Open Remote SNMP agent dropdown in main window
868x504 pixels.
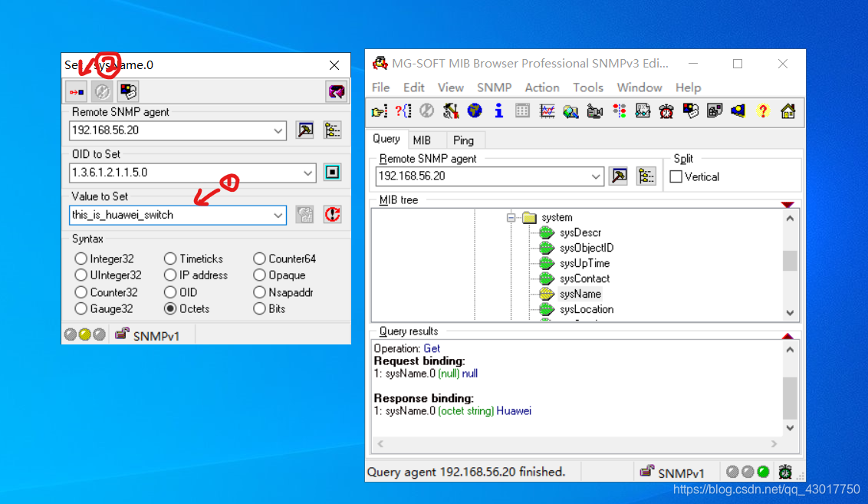(596, 176)
